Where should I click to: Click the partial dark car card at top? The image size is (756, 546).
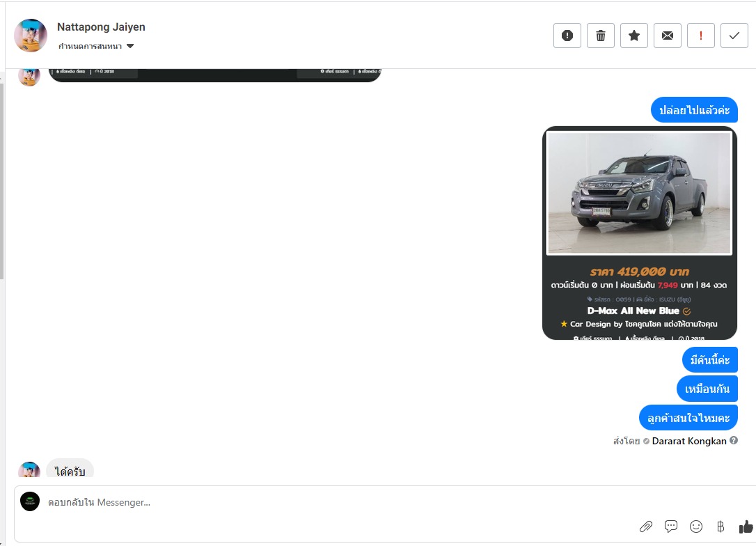point(215,75)
